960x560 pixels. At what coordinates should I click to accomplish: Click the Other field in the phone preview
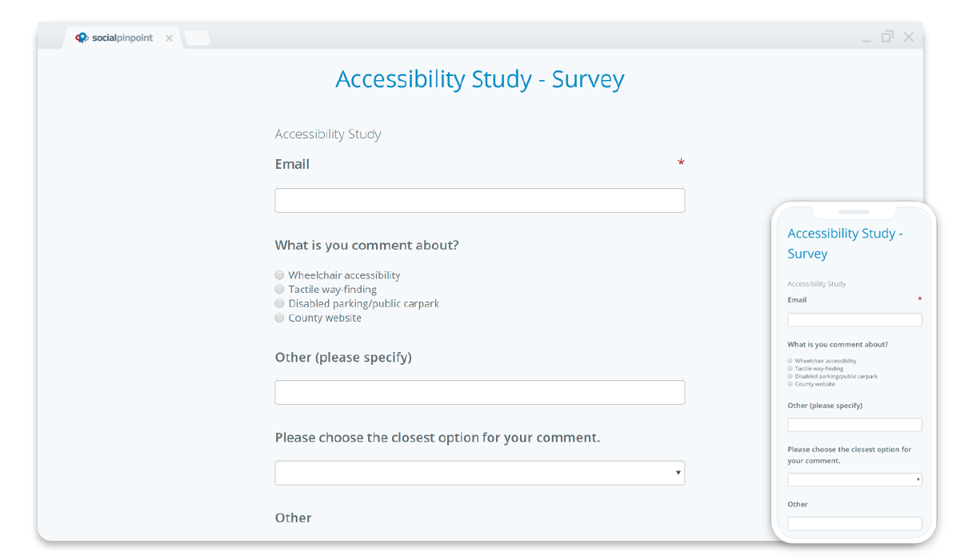(854, 523)
